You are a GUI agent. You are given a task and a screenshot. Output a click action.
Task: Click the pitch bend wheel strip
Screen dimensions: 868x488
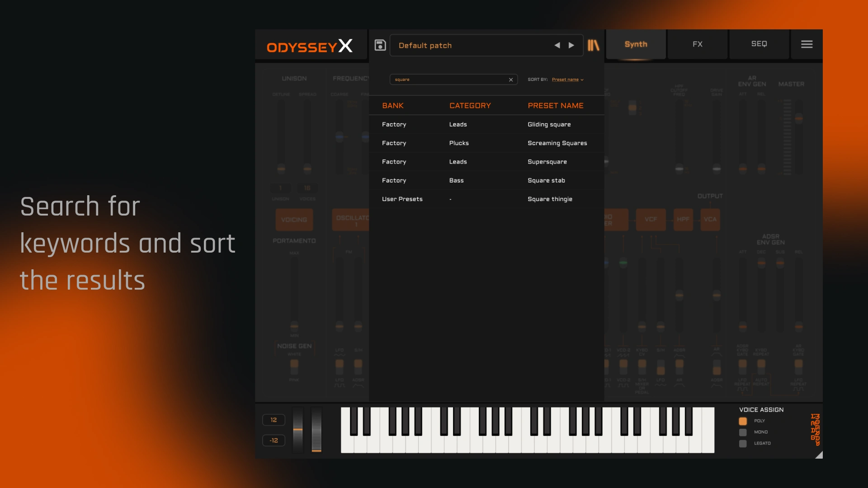click(298, 429)
